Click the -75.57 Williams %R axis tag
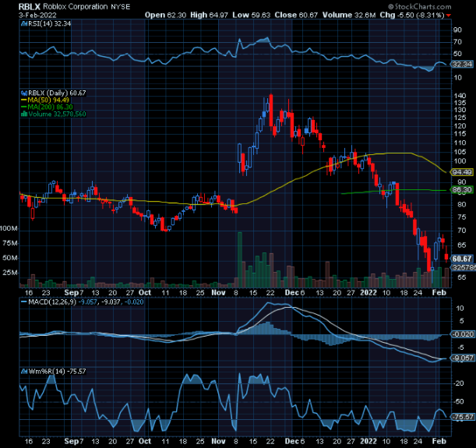Viewport: 476px width, 448px height. pos(464,417)
